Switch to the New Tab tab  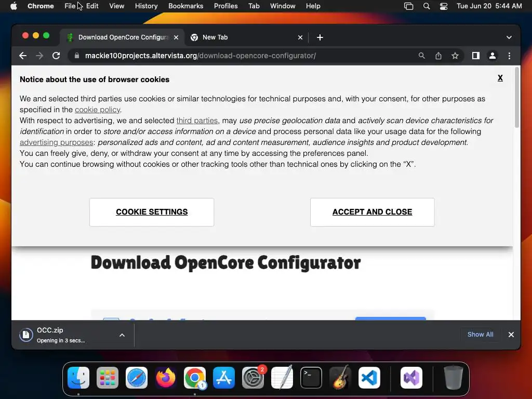(247, 37)
